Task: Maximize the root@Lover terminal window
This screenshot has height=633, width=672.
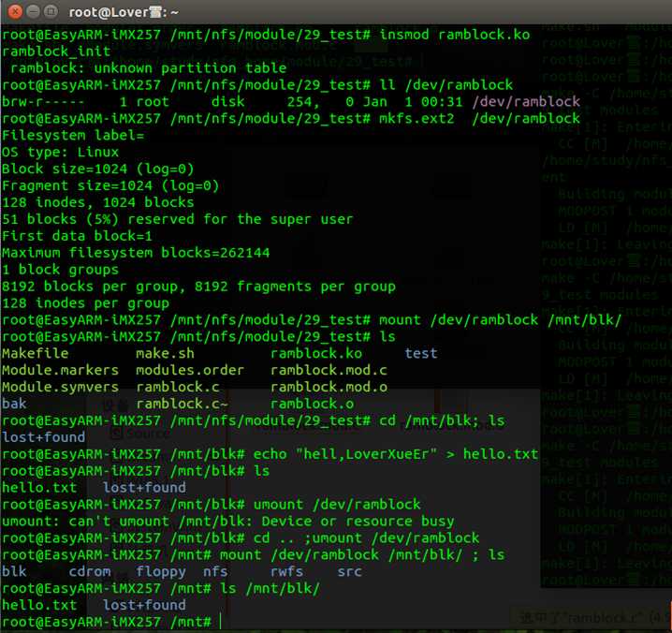Action: point(51,11)
